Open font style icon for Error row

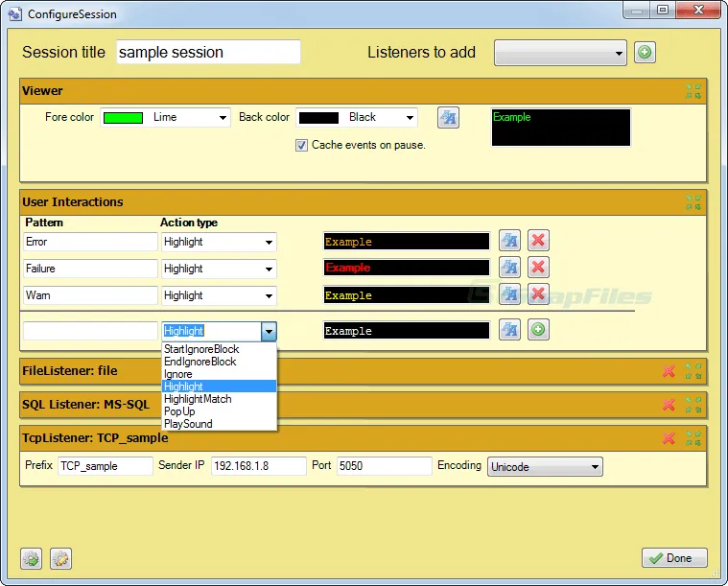click(509, 241)
